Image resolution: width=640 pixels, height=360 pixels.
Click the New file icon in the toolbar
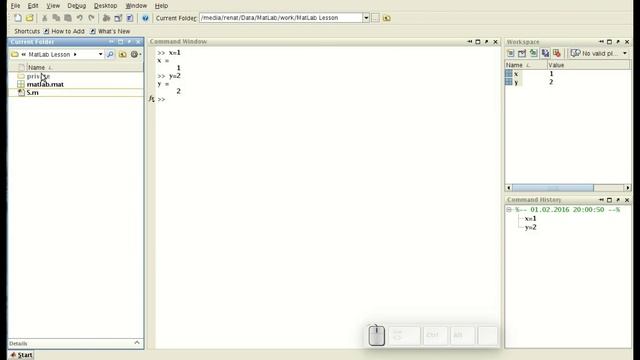click(18, 18)
